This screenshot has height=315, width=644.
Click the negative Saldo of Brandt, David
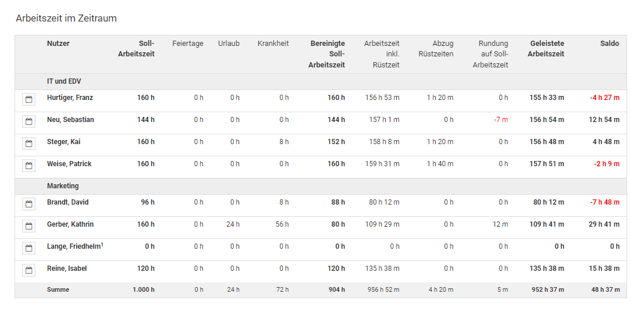click(x=604, y=202)
